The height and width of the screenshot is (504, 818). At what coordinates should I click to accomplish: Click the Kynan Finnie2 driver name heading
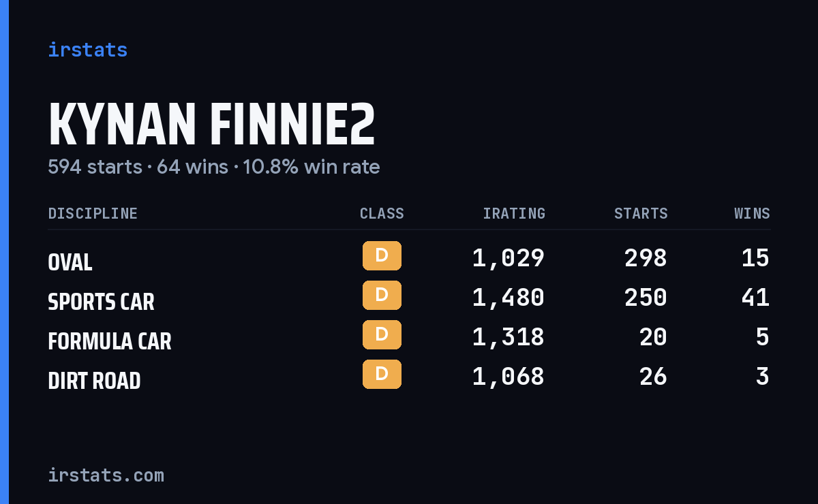click(x=211, y=125)
